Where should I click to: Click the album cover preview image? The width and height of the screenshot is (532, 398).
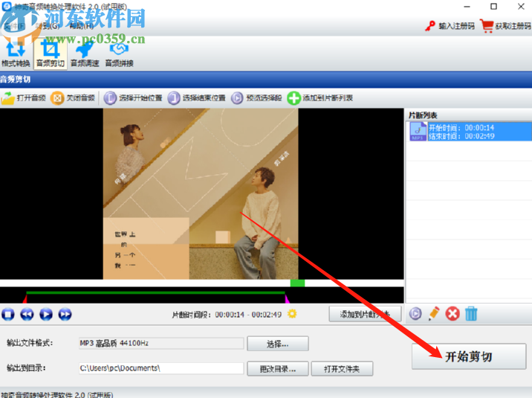coord(201,194)
